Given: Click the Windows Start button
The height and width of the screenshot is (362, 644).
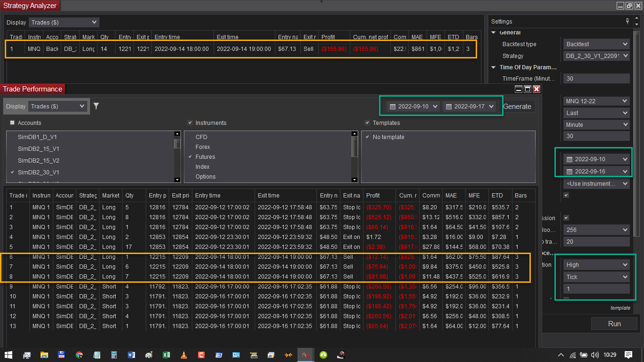Looking at the screenshot, I should click(8, 355).
